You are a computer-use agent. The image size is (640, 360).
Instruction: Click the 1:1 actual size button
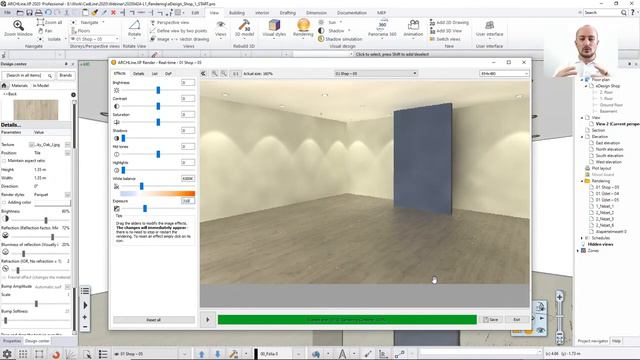pyautogui.click(x=236, y=73)
